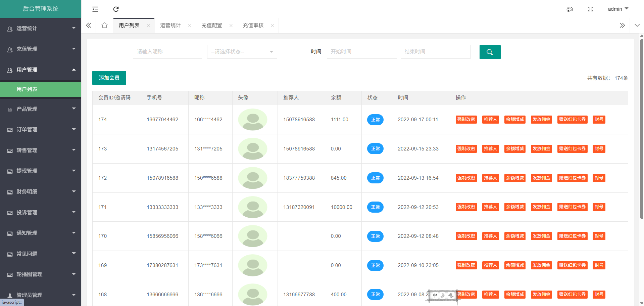Image resolution: width=644 pixels, height=306 pixels.
Task: Open the theme palette icon
Action: coord(569,9)
